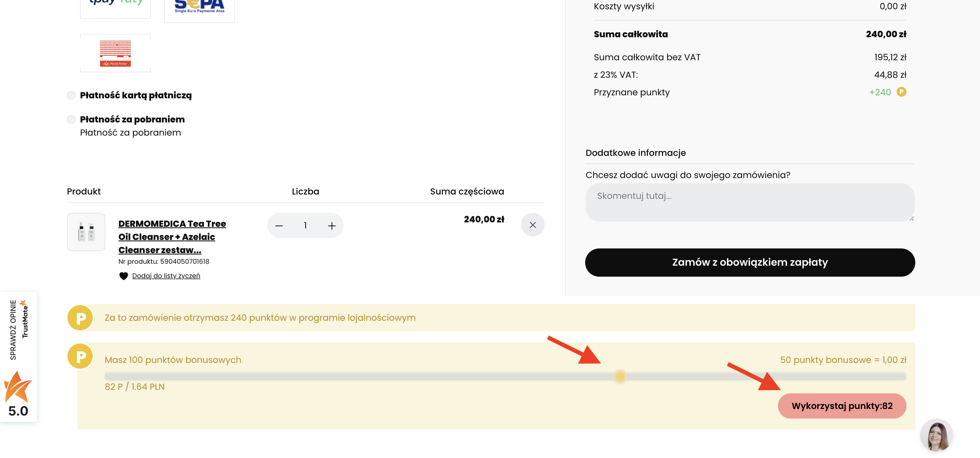
Task: Click the TrustMate star rating badge
Action: (18, 394)
